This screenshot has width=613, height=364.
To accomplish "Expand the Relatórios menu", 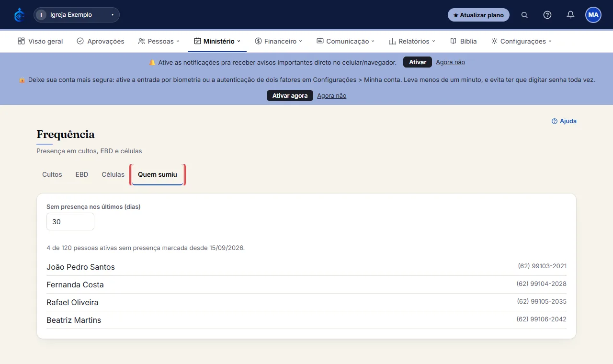I will coord(412,41).
